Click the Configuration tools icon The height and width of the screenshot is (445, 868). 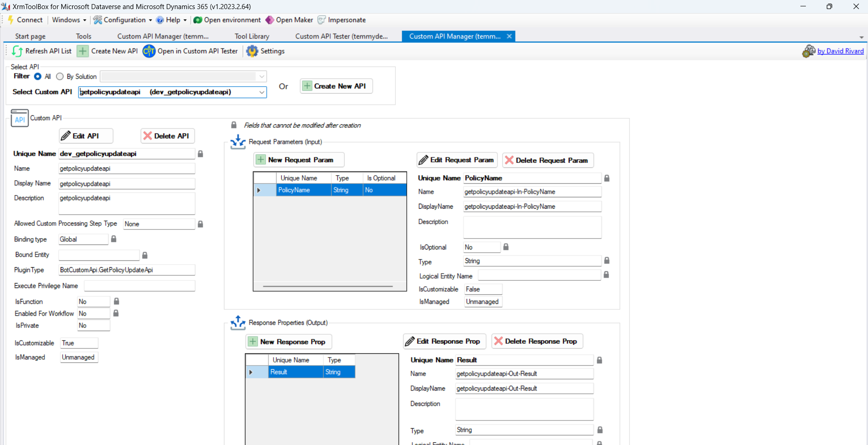[98, 20]
